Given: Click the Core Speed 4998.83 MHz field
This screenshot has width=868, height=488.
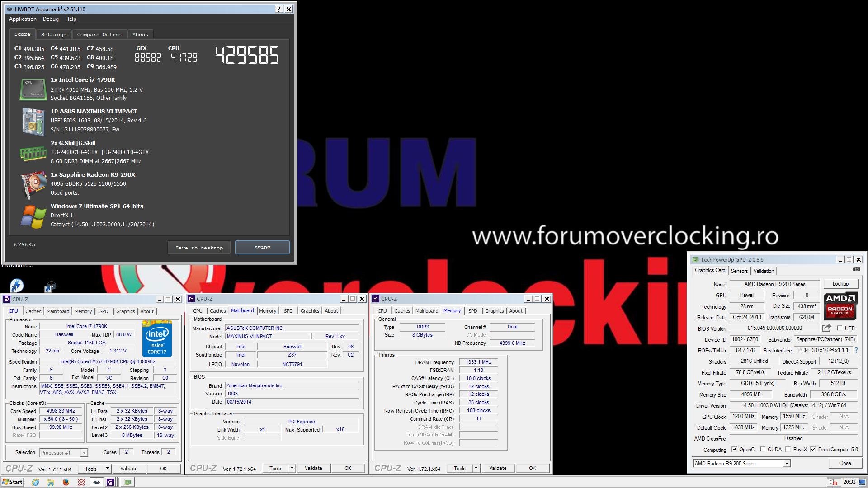Looking at the screenshot, I should pyautogui.click(x=61, y=411).
